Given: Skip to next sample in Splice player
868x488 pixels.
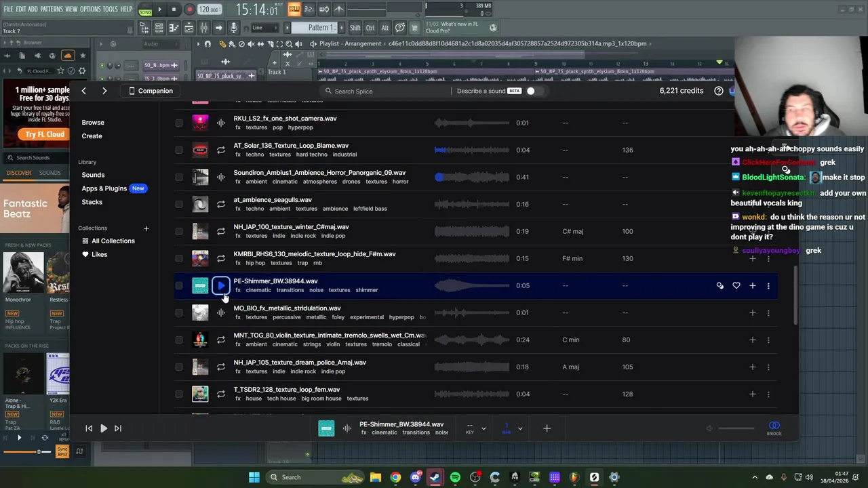Looking at the screenshot, I should (x=118, y=428).
